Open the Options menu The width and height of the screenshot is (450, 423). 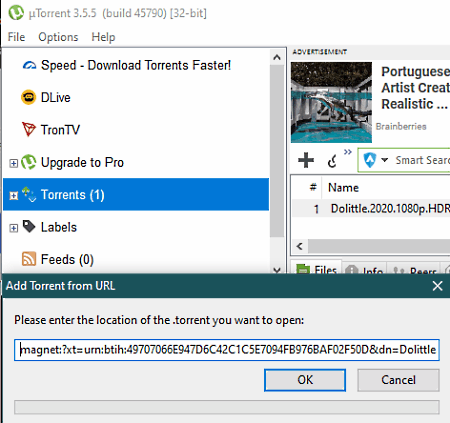pyautogui.click(x=58, y=37)
